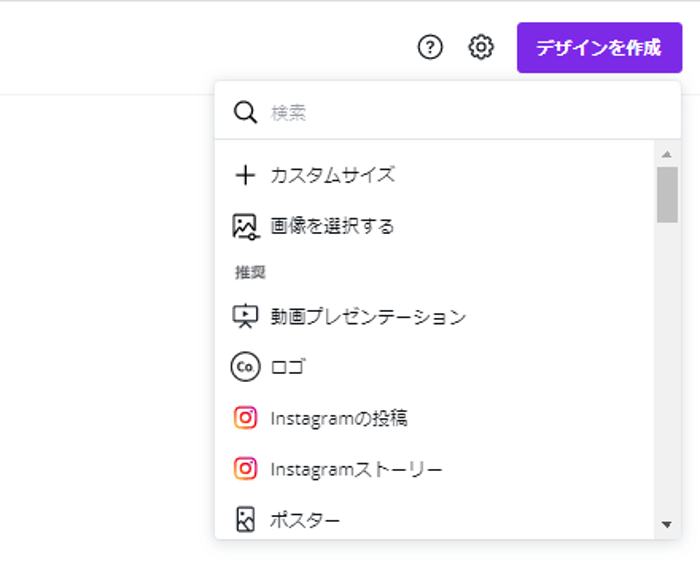Click the scrollbar down arrow
The width and height of the screenshot is (700, 563).
tap(667, 524)
